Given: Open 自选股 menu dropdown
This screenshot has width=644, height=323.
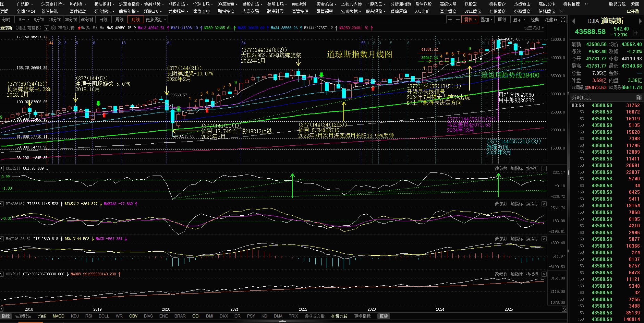Looking at the screenshot, I should (25, 4).
